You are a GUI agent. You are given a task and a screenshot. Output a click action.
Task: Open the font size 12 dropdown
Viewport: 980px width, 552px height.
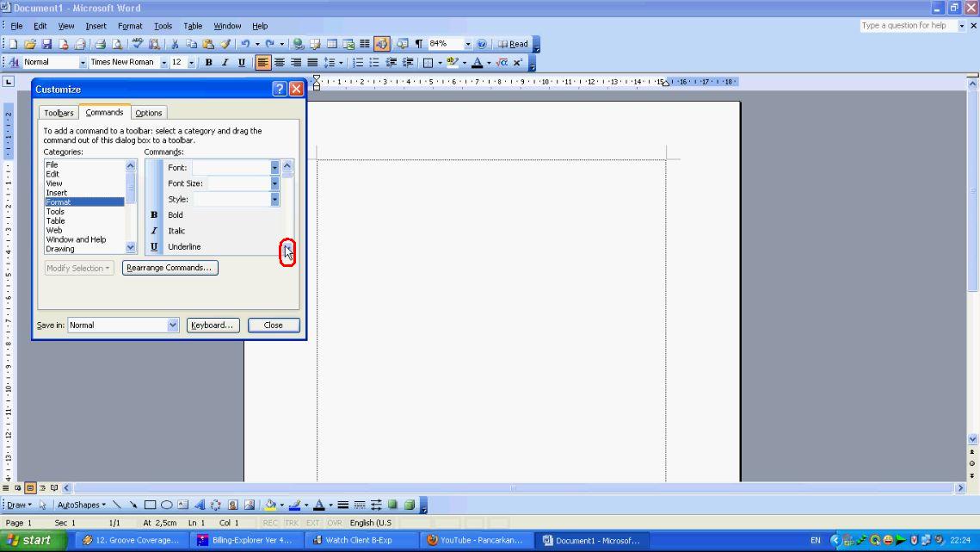(x=191, y=62)
